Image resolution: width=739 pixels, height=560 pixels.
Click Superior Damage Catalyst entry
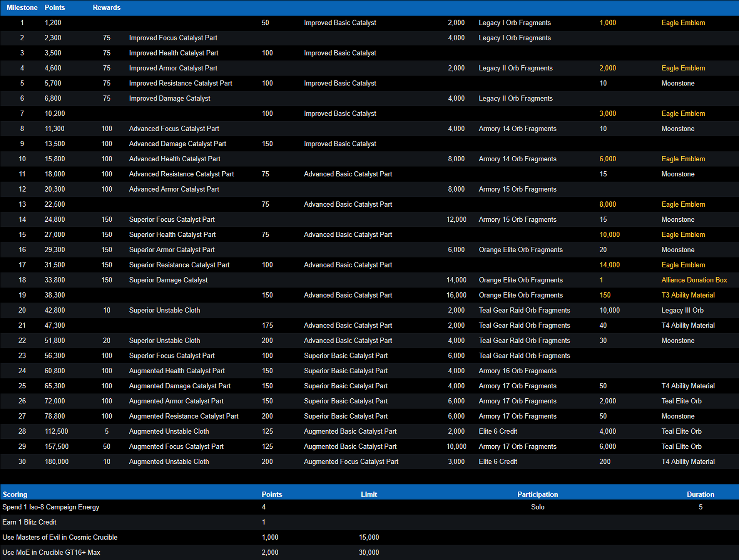(168, 280)
